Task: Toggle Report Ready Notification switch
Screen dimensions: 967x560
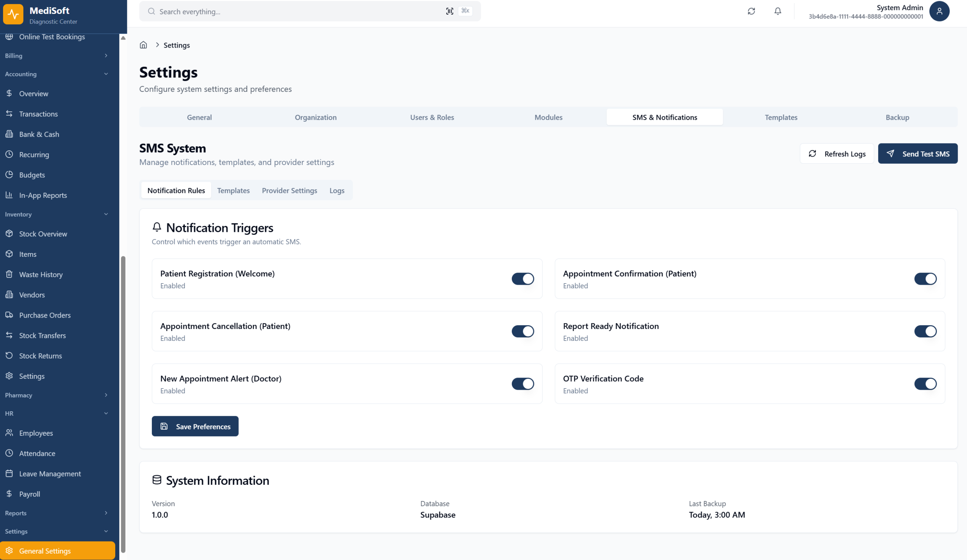Action: (925, 331)
